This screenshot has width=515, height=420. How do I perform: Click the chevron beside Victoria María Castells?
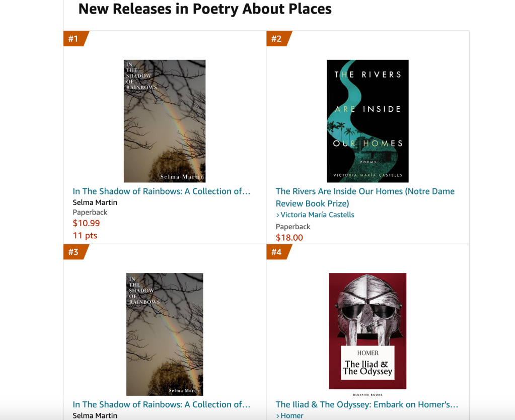pos(278,216)
